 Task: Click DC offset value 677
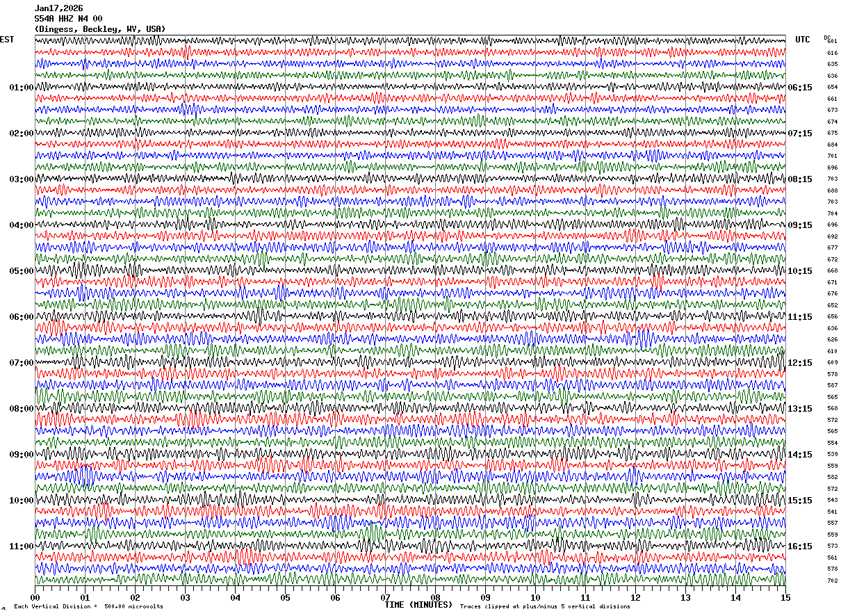(833, 248)
